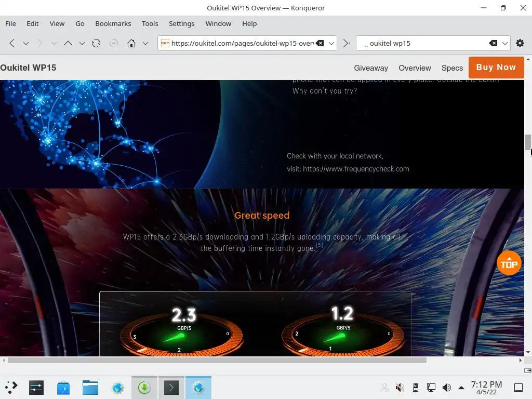Open the Giveaway page link
Viewport: 532px width, 399px height.
371,68
